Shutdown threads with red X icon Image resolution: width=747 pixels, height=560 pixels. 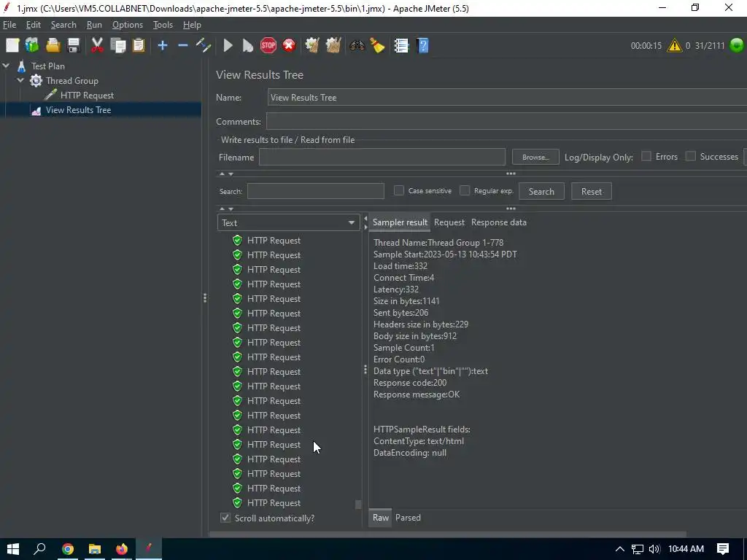click(289, 46)
